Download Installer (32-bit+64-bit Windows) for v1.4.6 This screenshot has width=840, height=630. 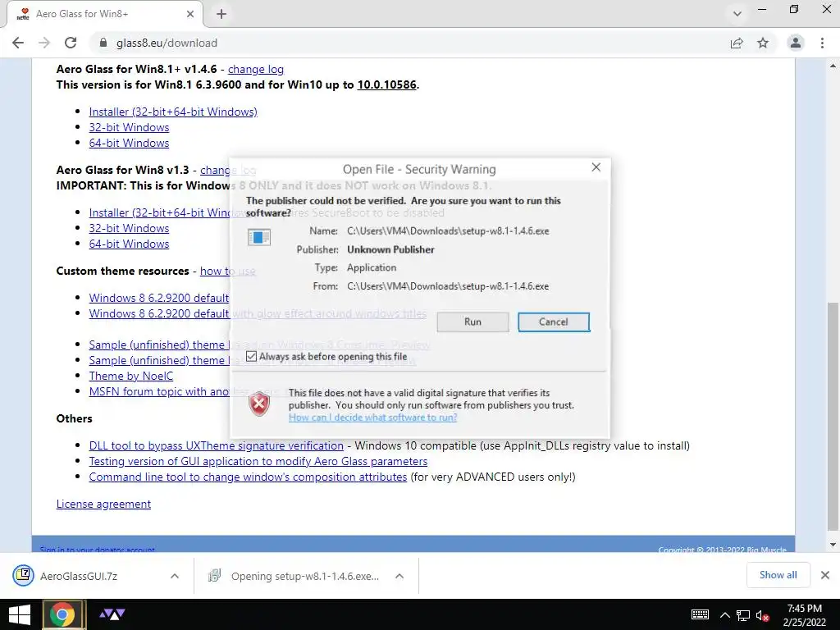173,112
